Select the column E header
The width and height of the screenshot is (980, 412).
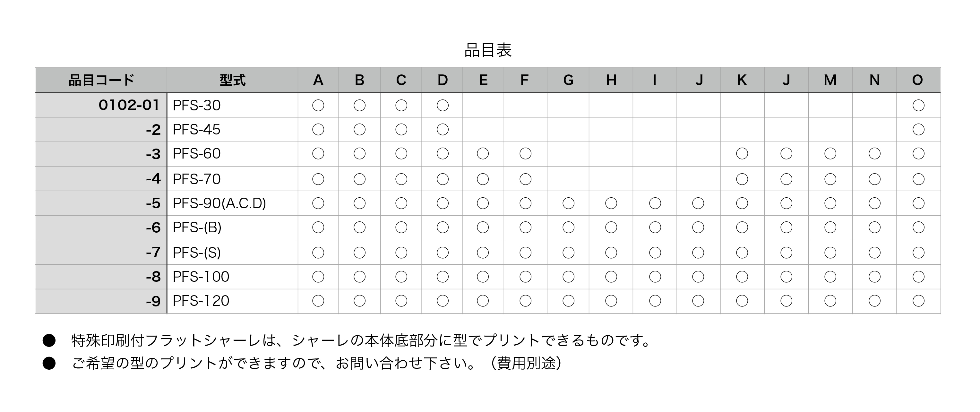coord(483,80)
